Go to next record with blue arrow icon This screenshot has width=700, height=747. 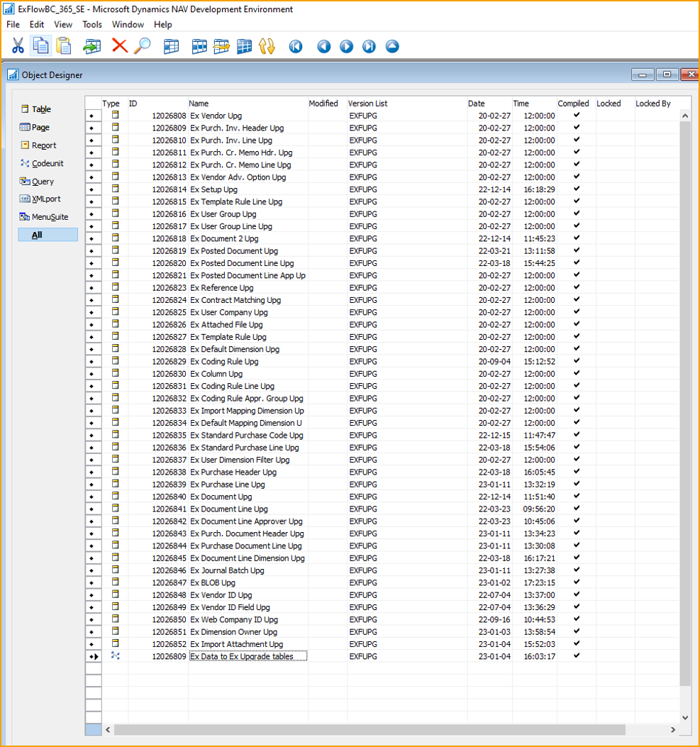click(x=346, y=46)
